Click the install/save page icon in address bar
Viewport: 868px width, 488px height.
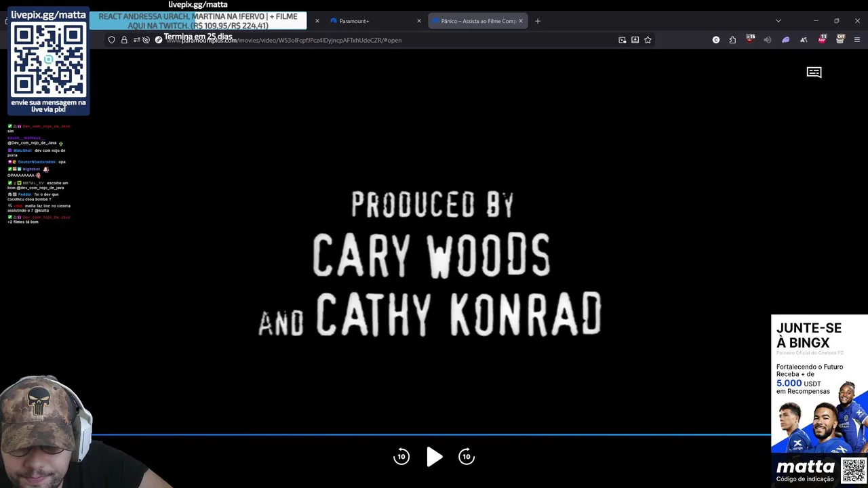[x=635, y=40]
